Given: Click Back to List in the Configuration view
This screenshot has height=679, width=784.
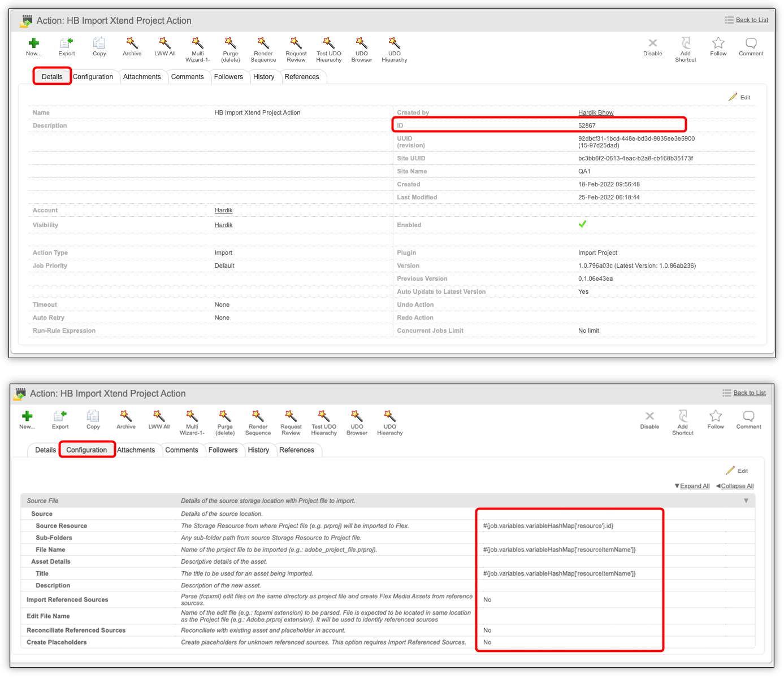Looking at the screenshot, I should click(749, 393).
